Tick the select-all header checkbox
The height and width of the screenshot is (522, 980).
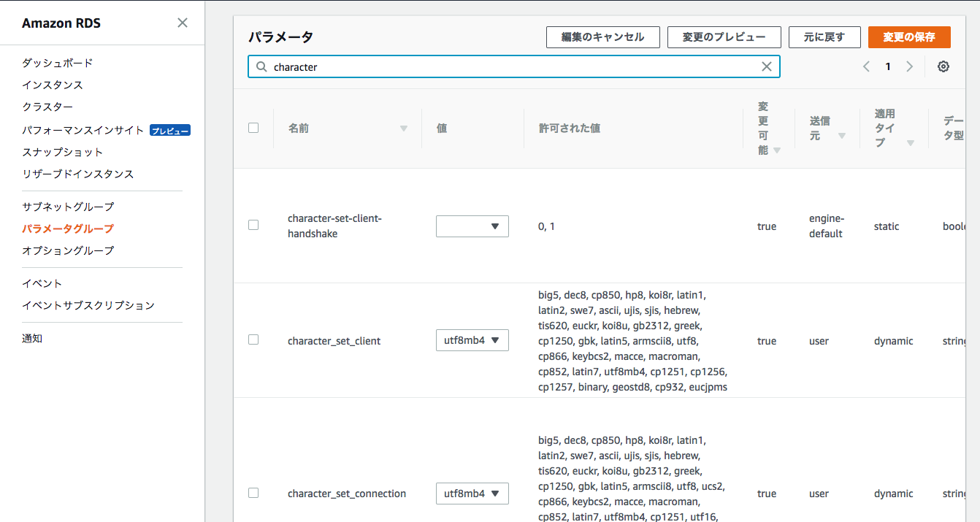pyautogui.click(x=253, y=128)
